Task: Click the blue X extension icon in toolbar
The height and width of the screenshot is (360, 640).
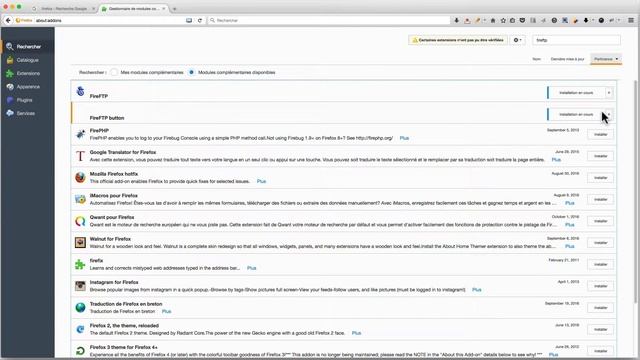Action: (565, 20)
